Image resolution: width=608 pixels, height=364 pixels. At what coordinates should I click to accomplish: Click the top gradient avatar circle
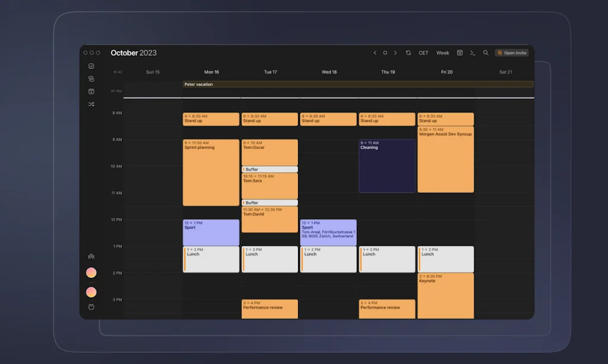pyautogui.click(x=91, y=273)
